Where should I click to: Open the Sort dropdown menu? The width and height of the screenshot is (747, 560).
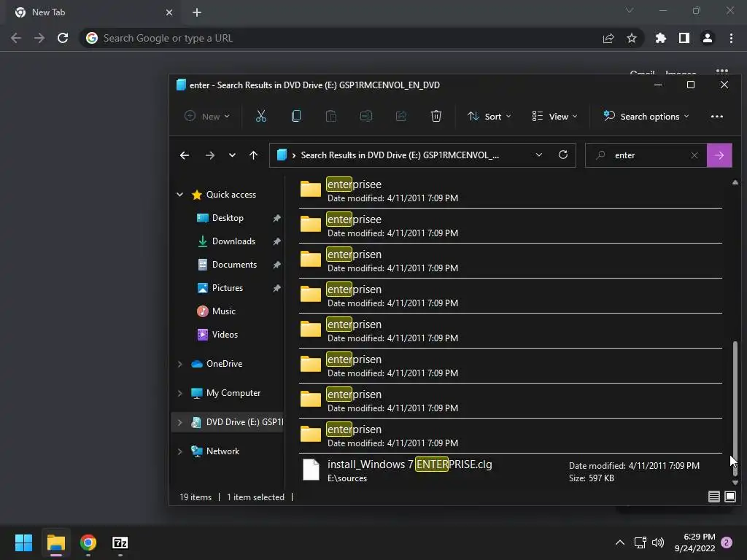pos(489,116)
